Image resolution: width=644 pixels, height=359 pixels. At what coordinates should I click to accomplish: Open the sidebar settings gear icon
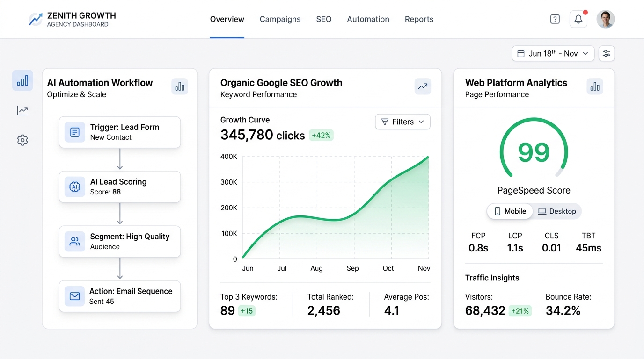22,140
